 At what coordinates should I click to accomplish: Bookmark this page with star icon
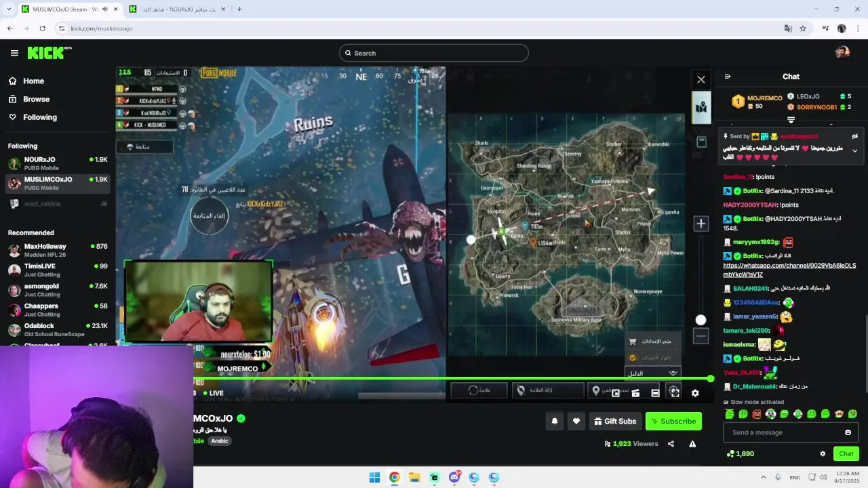pyautogui.click(x=803, y=28)
